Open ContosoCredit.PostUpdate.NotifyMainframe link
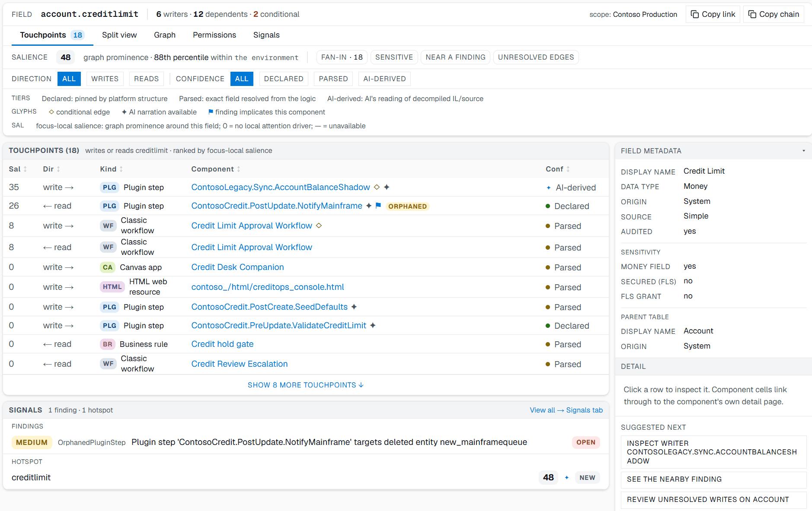Viewport: 812px width, 511px height. (x=277, y=206)
